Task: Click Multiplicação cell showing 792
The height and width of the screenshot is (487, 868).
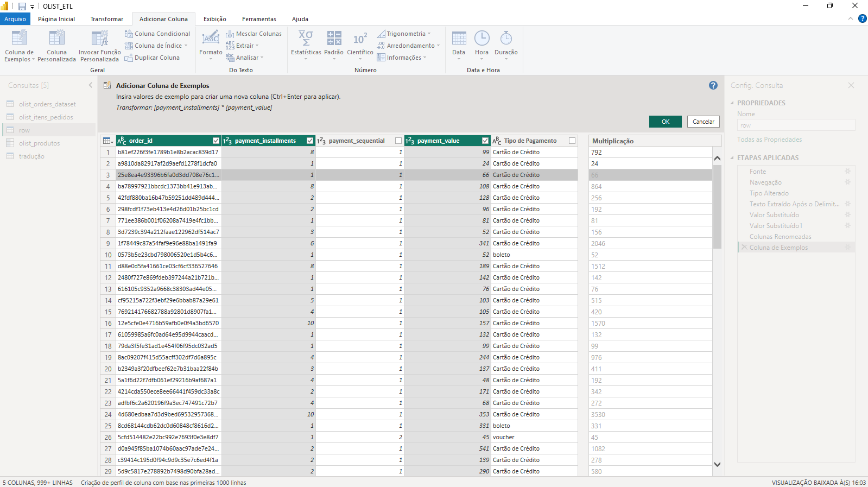Action: pyautogui.click(x=650, y=152)
